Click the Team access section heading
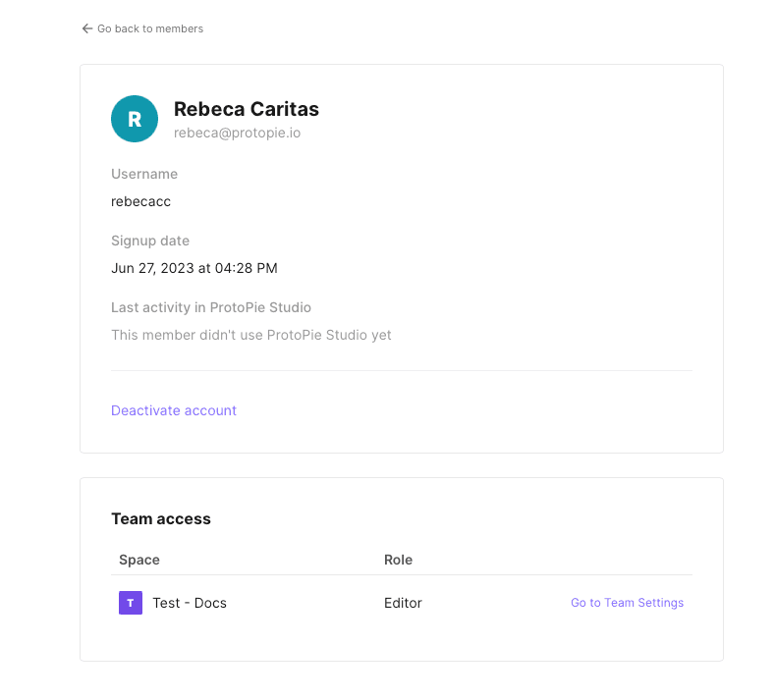The height and width of the screenshot is (700, 775). click(161, 518)
